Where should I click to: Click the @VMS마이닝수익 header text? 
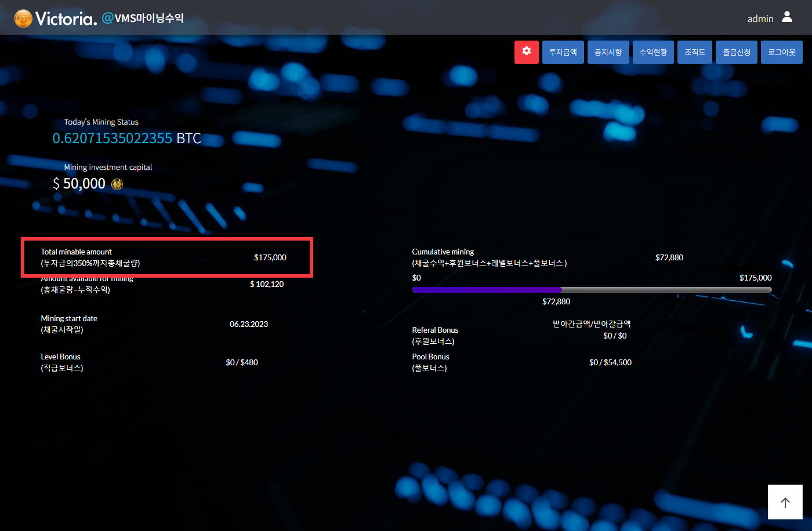tap(143, 18)
